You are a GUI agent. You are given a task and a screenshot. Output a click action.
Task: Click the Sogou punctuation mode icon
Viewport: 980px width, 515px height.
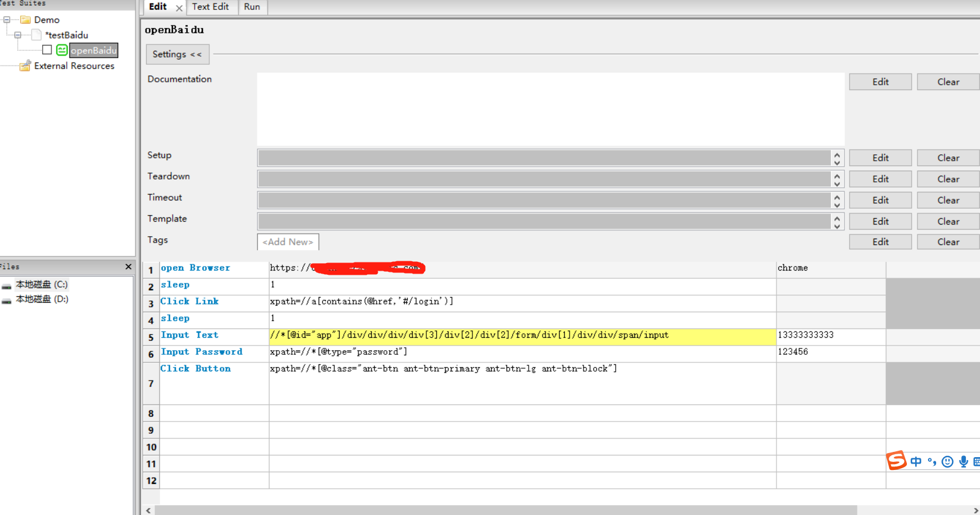tap(931, 462)
